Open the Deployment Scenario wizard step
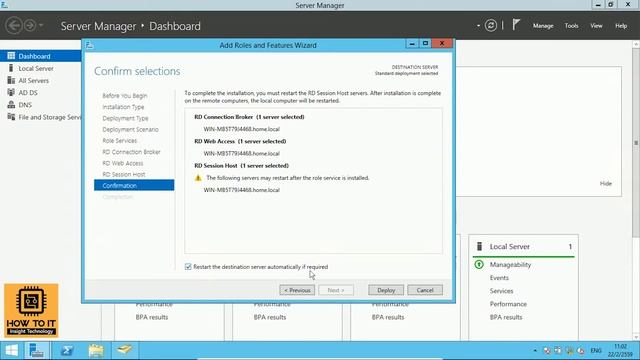 click(130, 129)
